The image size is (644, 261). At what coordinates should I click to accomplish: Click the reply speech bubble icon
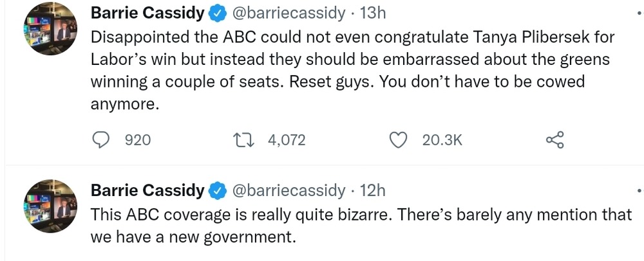tap(101, 139)
